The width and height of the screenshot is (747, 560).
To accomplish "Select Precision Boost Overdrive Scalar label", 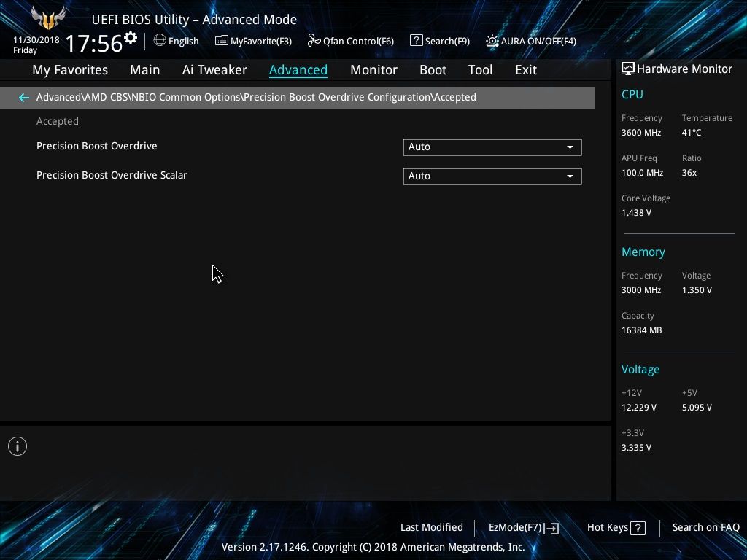I will pos(112,175).
